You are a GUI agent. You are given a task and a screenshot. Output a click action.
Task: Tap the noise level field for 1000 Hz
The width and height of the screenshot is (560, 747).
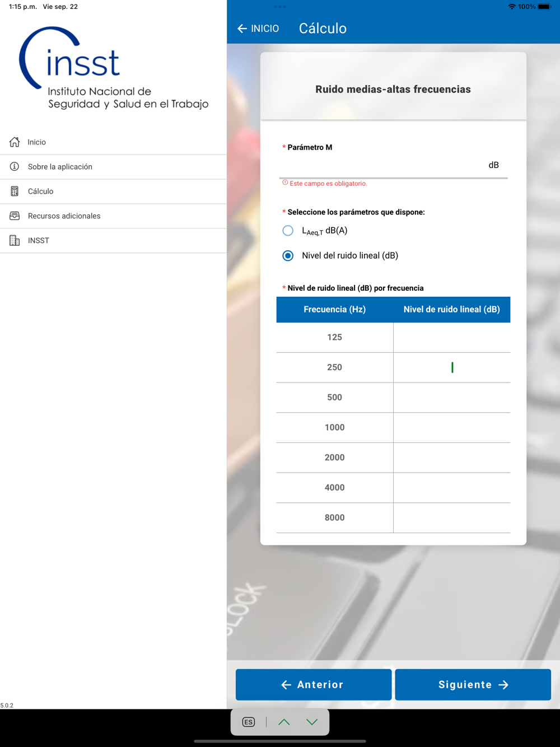point(452,428)
